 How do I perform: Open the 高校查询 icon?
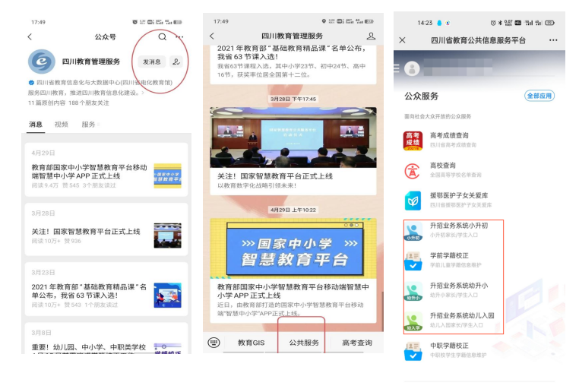[x=413, y=171]
